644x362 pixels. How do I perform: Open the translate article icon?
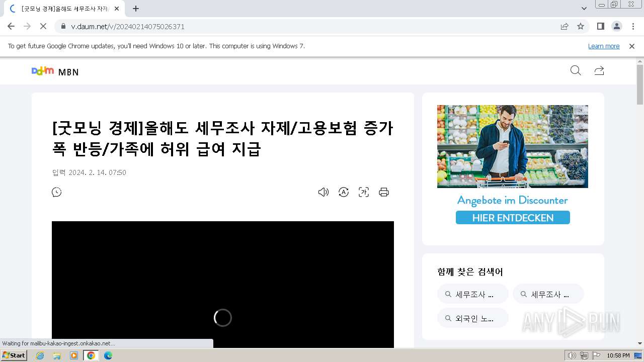coord(344,192)
